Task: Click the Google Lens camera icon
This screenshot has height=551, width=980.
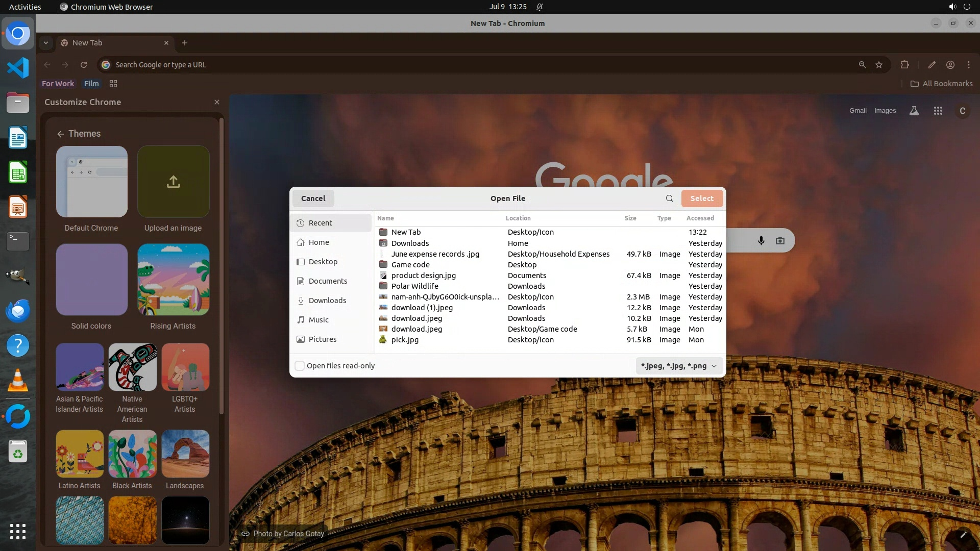Action: tap(780, 240)
